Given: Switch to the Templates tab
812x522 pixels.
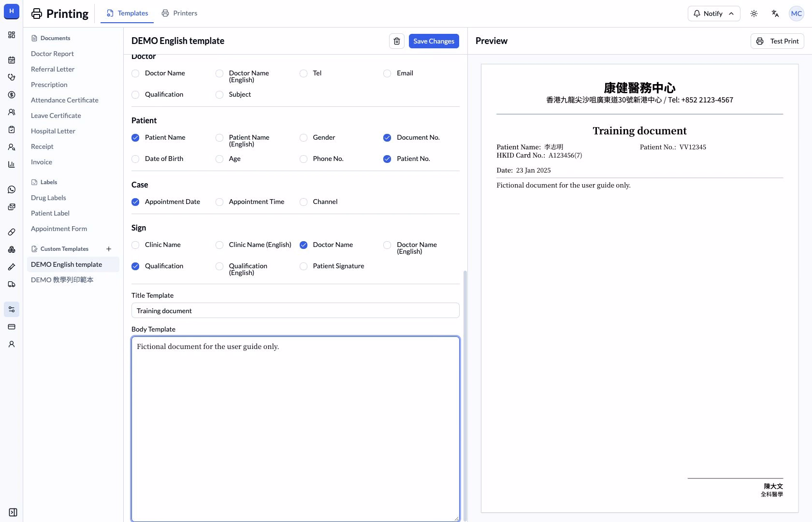Looking at the screenshot, I should (x=127, y=13).
